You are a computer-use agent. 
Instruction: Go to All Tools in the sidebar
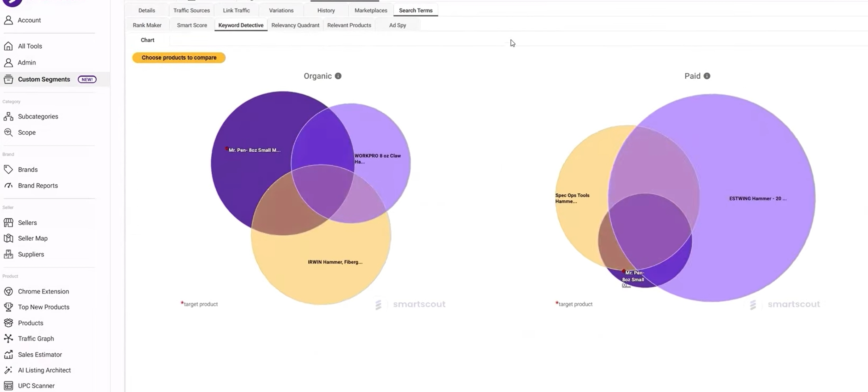30,46
